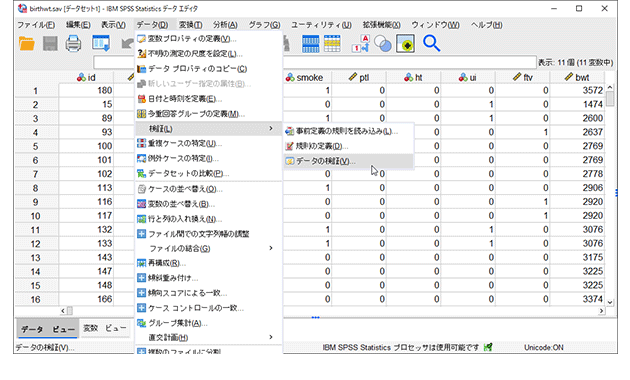The height and width of the screenshot is (380, 630).
Task: Click the yellow-striped grid toolbar icon
Action: click(x=332, y=43)
